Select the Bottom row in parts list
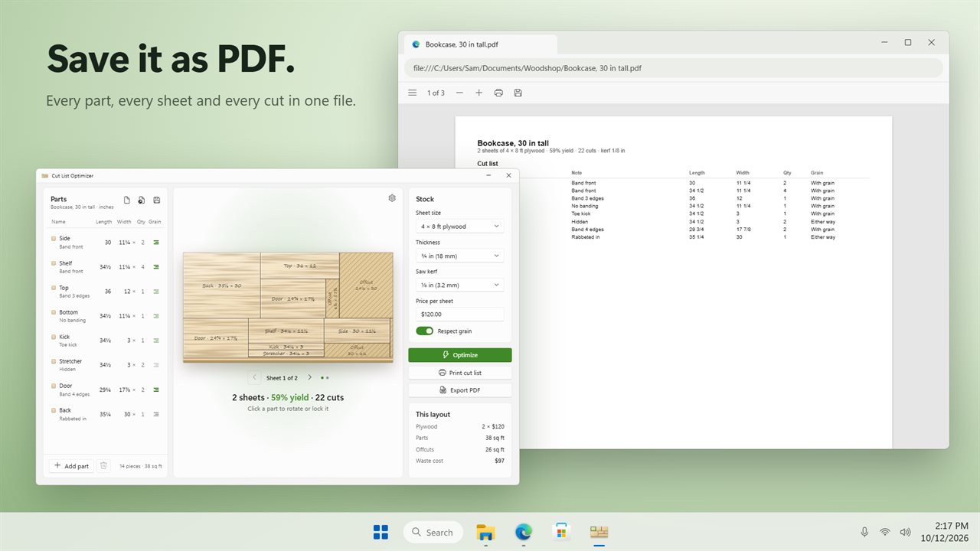Screen dimensions: 980x551 click(106, 316)
